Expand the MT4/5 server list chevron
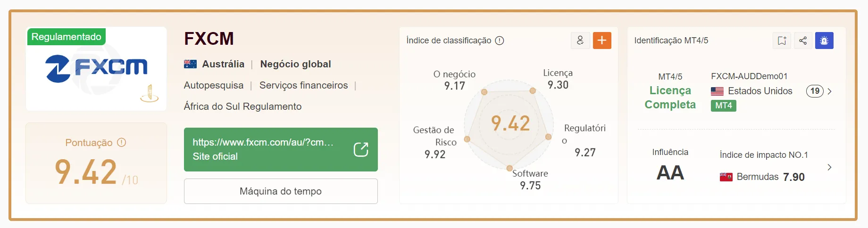 pyautogui.click(x=830, y=91)
